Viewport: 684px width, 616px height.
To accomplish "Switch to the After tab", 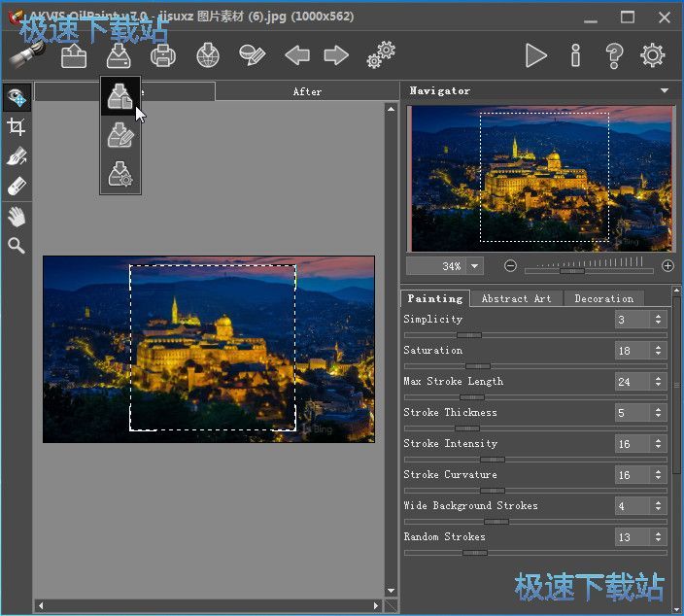I will 307,91.
